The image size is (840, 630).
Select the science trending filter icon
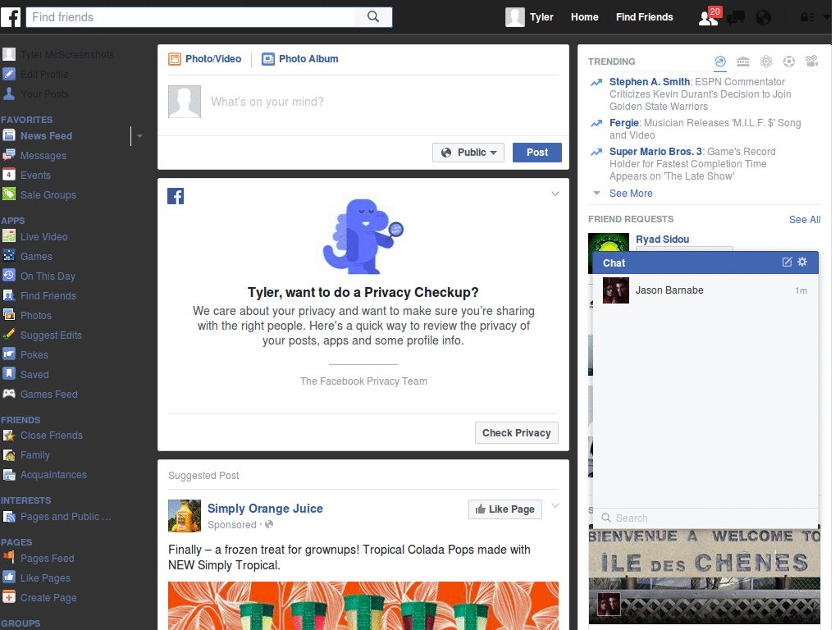coord(766,62)
